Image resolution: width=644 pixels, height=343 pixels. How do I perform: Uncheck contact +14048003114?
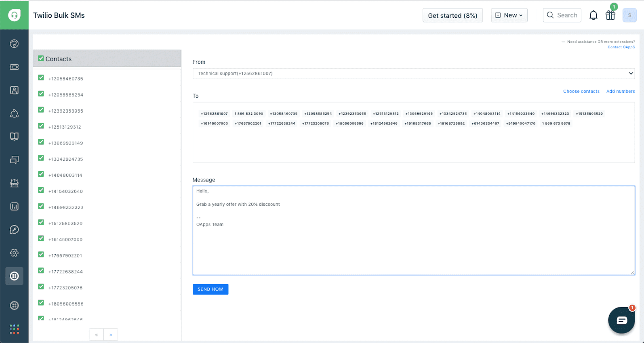tap(41, 174)
